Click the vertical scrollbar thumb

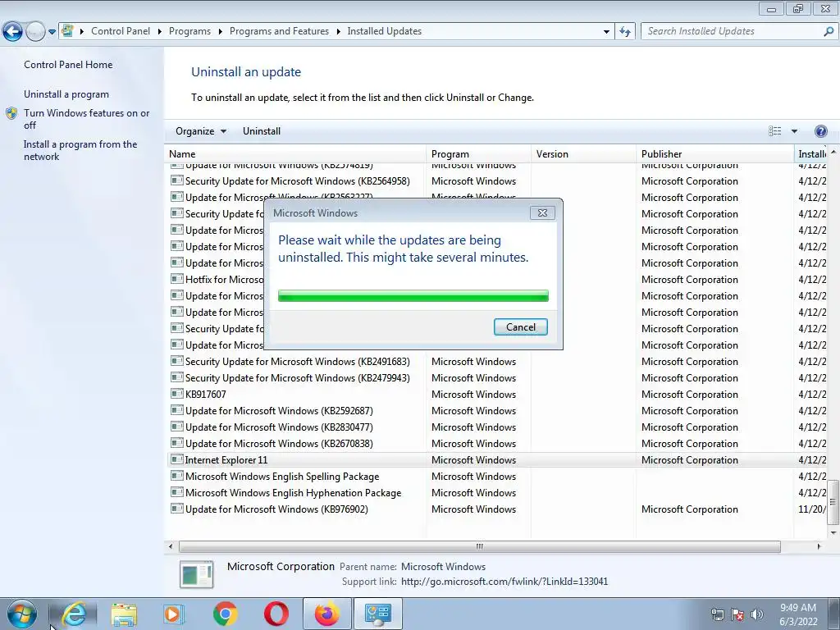click(833, 502)
